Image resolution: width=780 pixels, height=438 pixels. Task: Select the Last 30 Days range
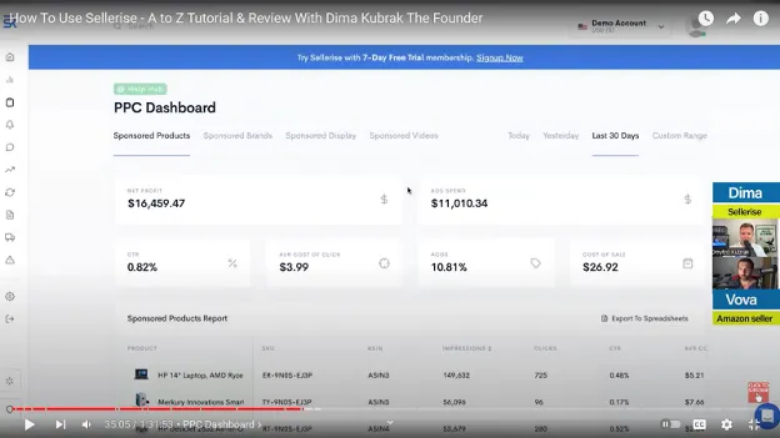(615, 135)
